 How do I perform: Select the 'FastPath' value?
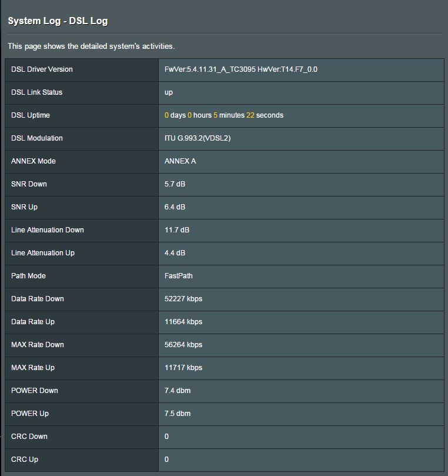click(x=179, y=275)
